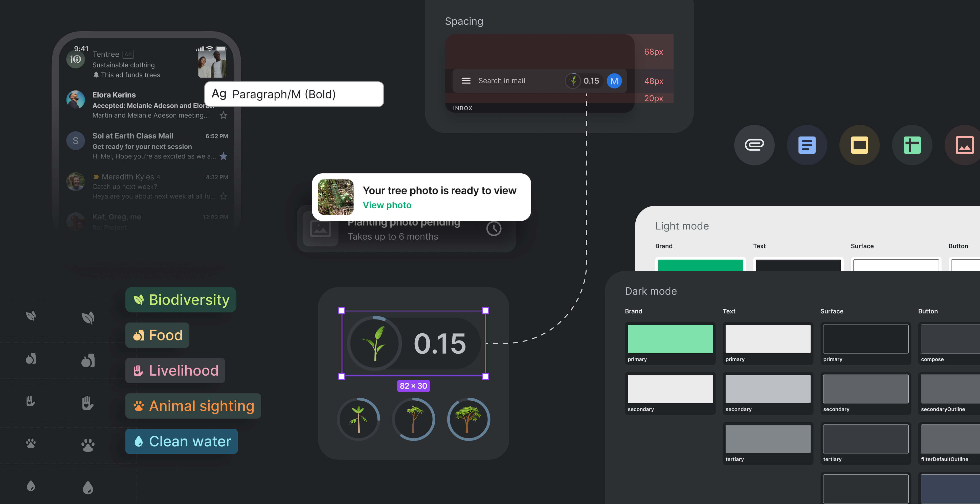Click the full-grown tree progress circle icon

(x=468, y=419)
